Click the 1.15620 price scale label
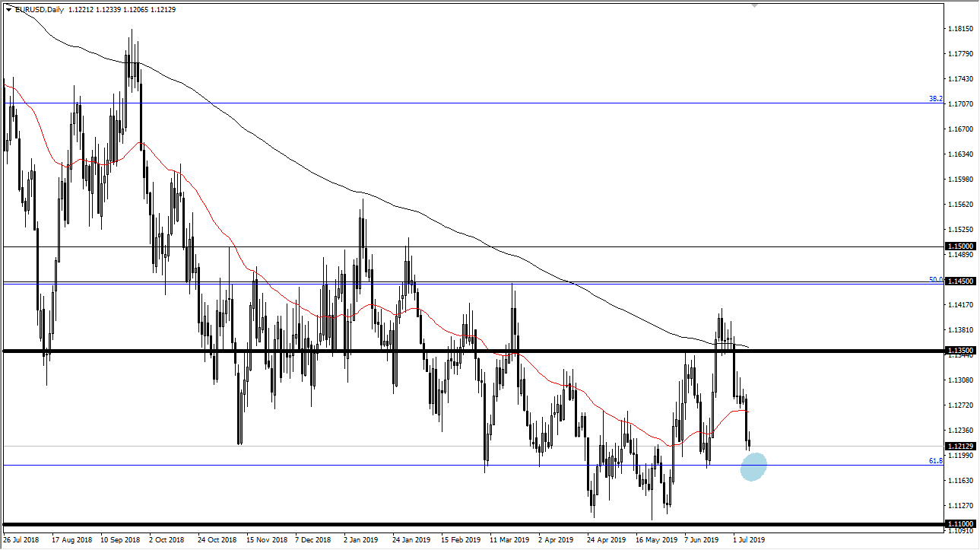980x550 pixels. point(962,205)
